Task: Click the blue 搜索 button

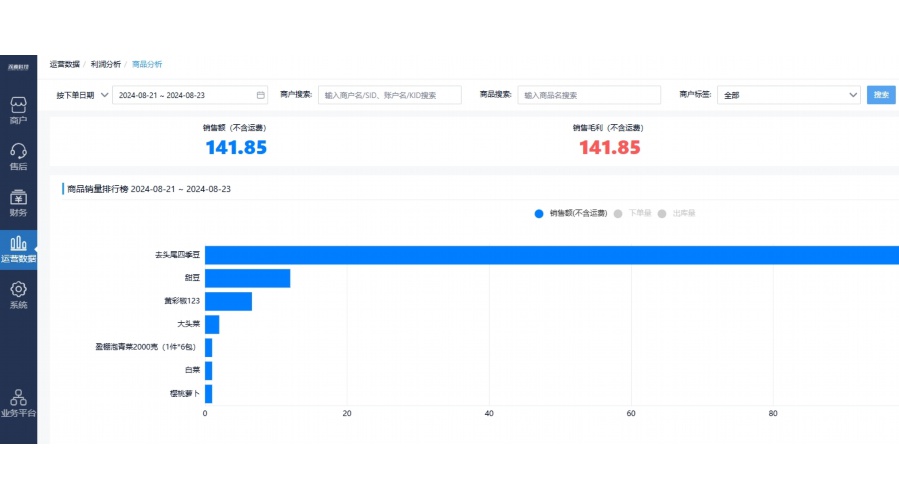Action: 881,95
